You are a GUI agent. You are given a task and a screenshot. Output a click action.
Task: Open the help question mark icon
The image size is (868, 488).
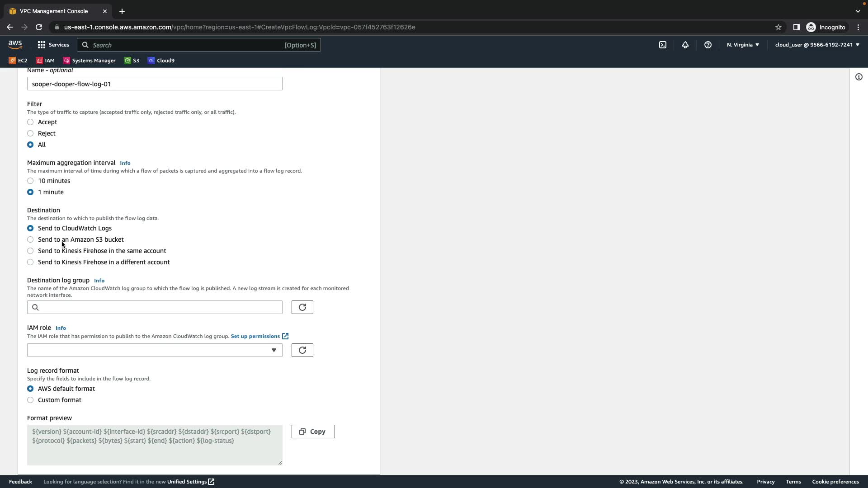click(x=708, y=45)
